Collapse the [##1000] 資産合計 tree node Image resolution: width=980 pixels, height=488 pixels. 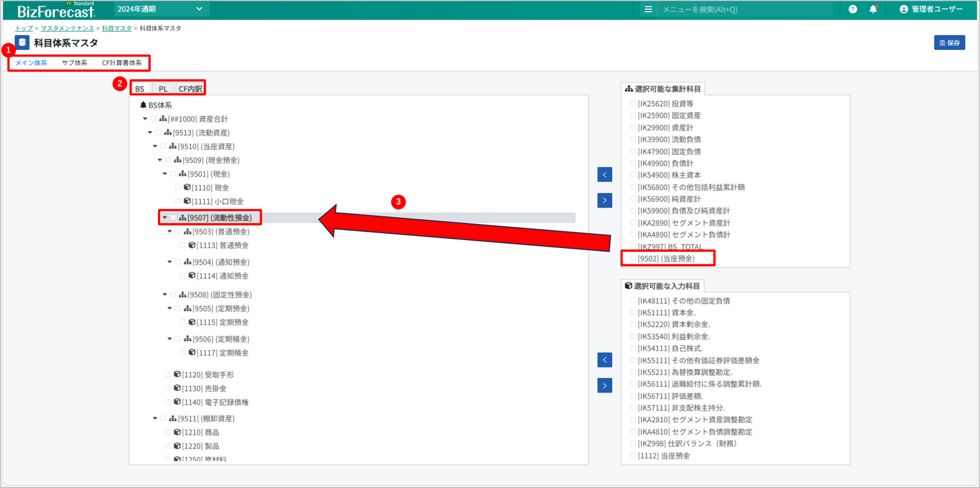145,119
